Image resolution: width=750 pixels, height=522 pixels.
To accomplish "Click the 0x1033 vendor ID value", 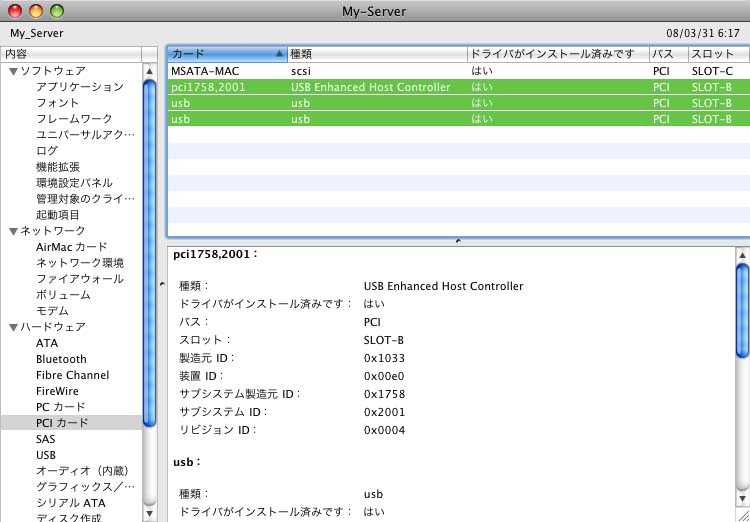I will coord(384,358).
